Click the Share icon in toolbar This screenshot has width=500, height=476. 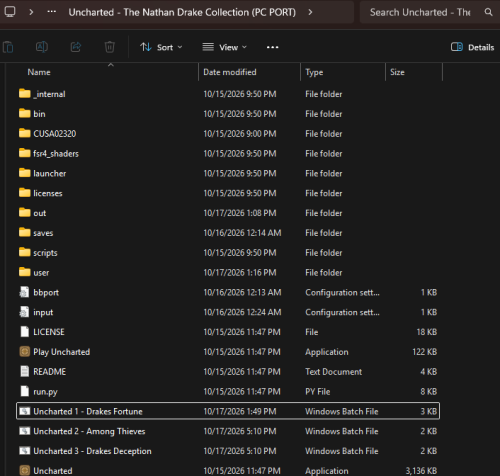point(76,47)
